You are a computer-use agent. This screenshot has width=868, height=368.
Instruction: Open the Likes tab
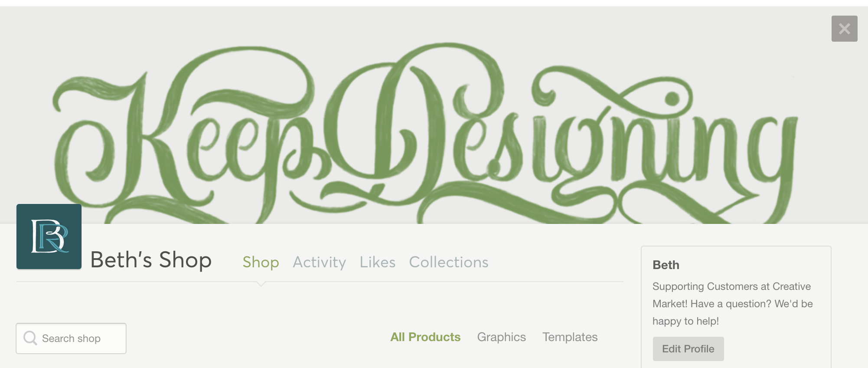pyautogui.click(x=378, y=262)
